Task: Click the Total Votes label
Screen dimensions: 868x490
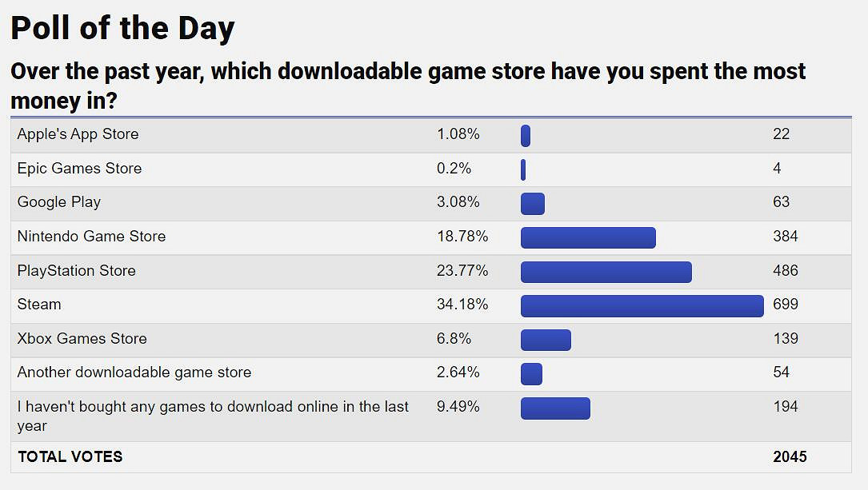Action: click(x=70, y=457)
